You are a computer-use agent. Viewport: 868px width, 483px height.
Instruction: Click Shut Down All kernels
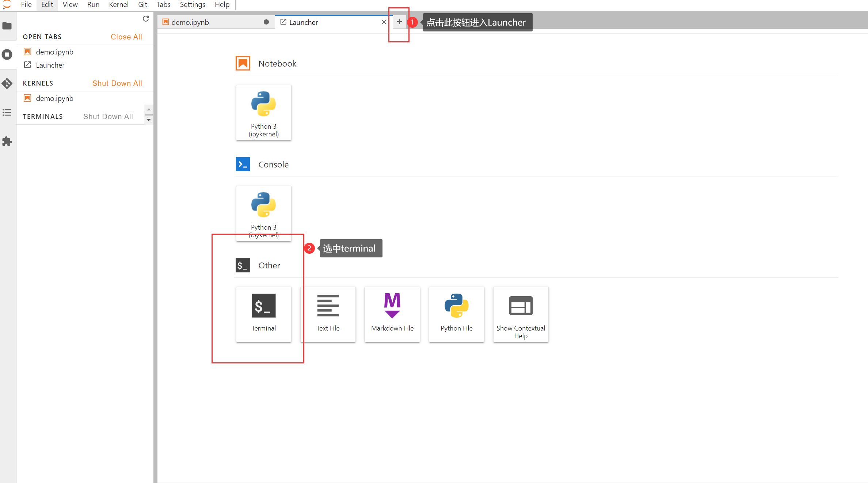[x=117, y=83]
